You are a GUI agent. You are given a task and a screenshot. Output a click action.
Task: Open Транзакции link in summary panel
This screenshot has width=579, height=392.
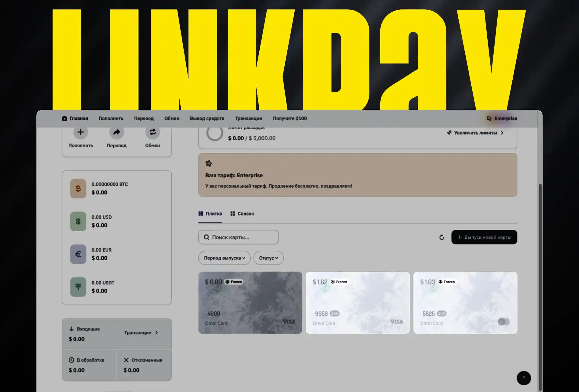(x=138, y=333)
